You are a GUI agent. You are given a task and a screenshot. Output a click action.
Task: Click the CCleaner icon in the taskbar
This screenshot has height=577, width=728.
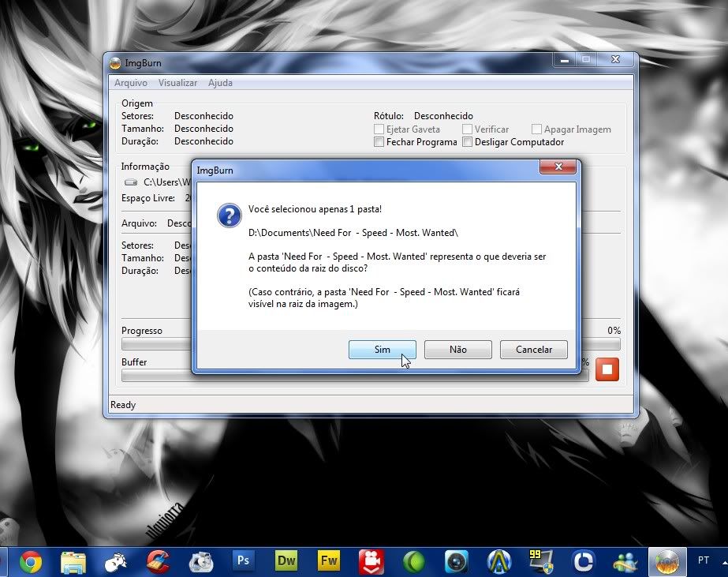click(159, 561)
